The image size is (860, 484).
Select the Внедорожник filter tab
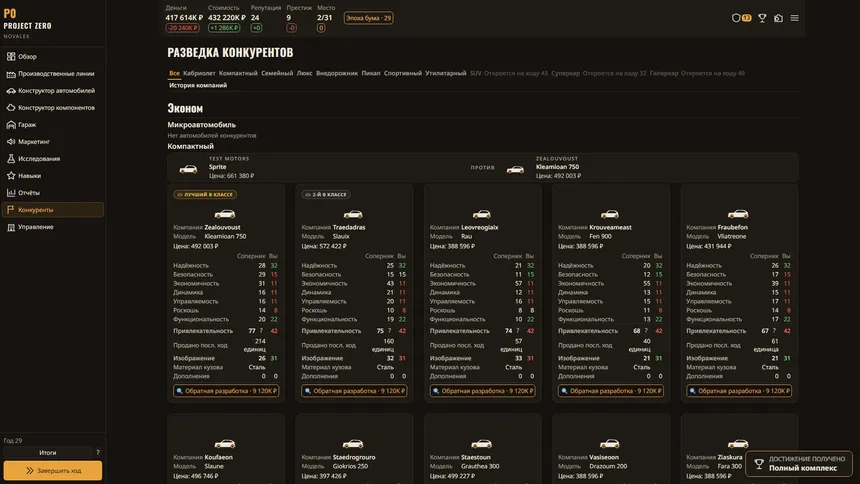click(337, 73)
